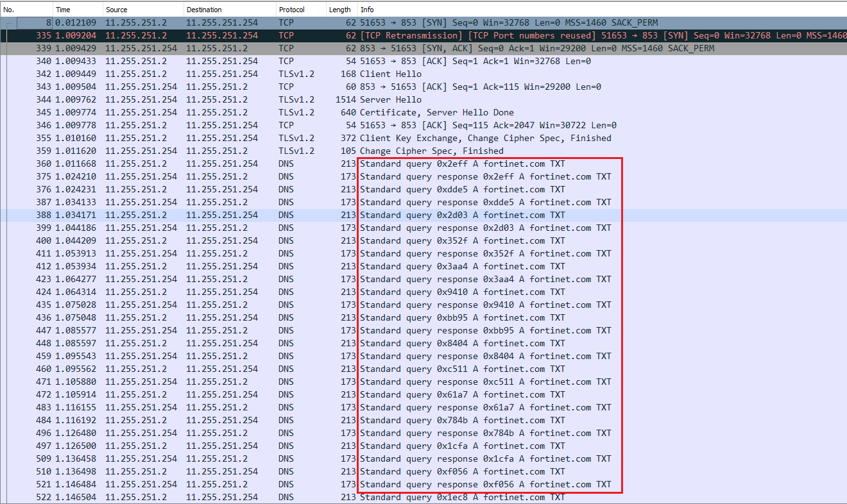Select DNS query response 0x2eff
The width and height of the screenshot is (847, 504).
424,176
